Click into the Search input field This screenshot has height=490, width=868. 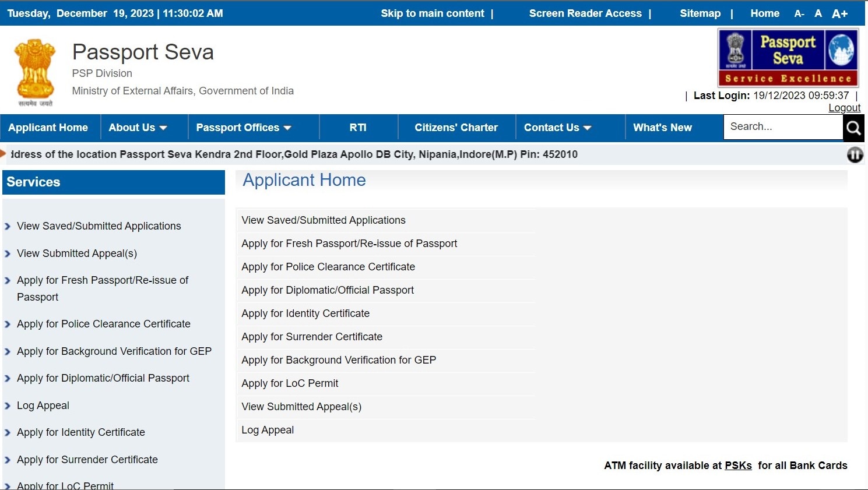click(782, 127)
